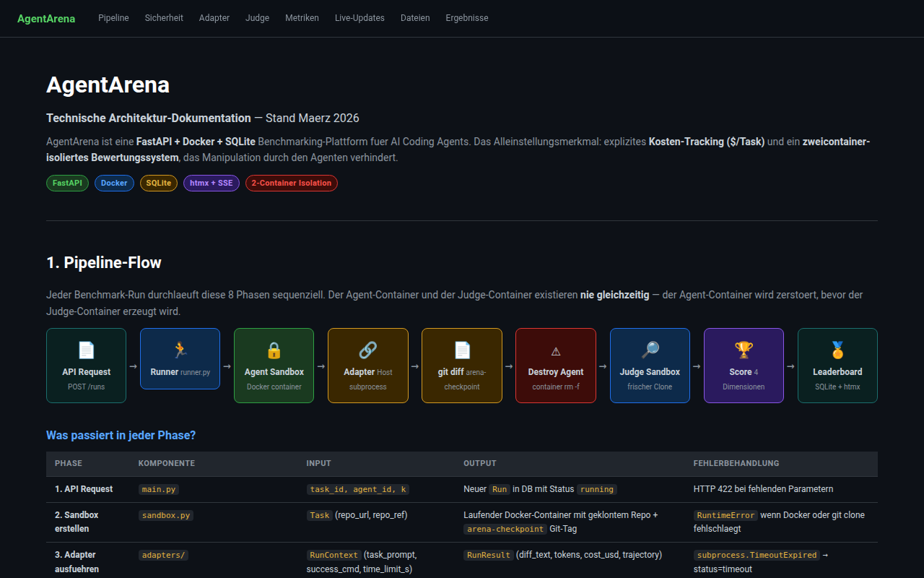Click the sandbox.py code chip
Screen dimensions: 924x578
click(166, 515)
